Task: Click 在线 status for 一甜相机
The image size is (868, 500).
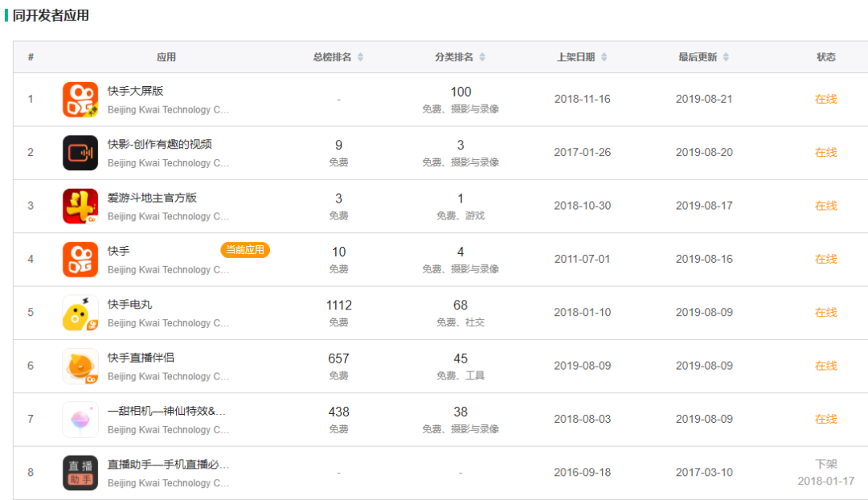Action: click(826, 419)
